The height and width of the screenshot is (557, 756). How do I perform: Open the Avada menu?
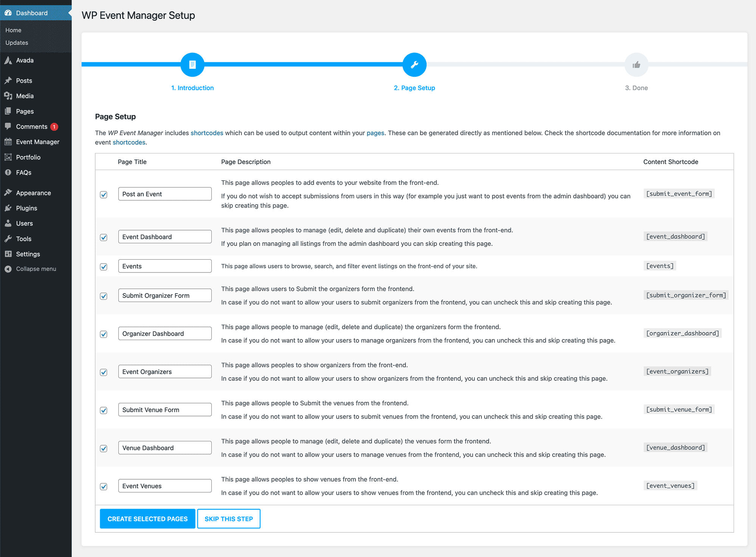36,60
